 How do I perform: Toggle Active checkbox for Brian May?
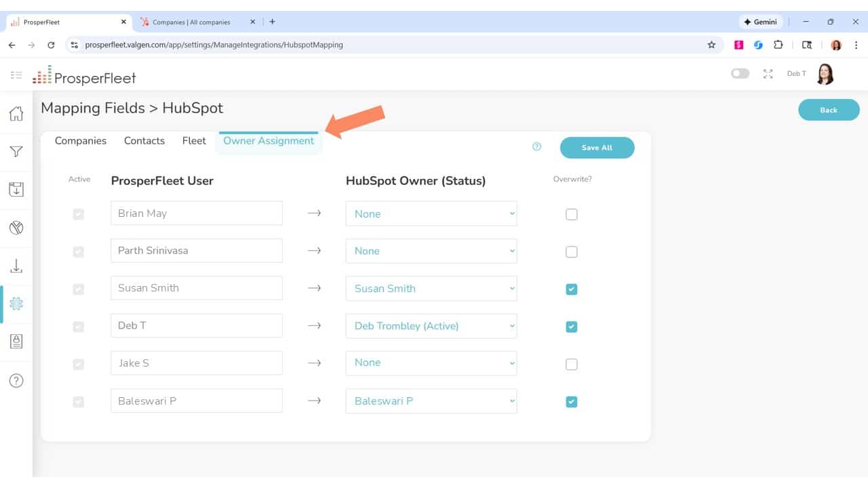pyautogui.click(x=79, y=214)
